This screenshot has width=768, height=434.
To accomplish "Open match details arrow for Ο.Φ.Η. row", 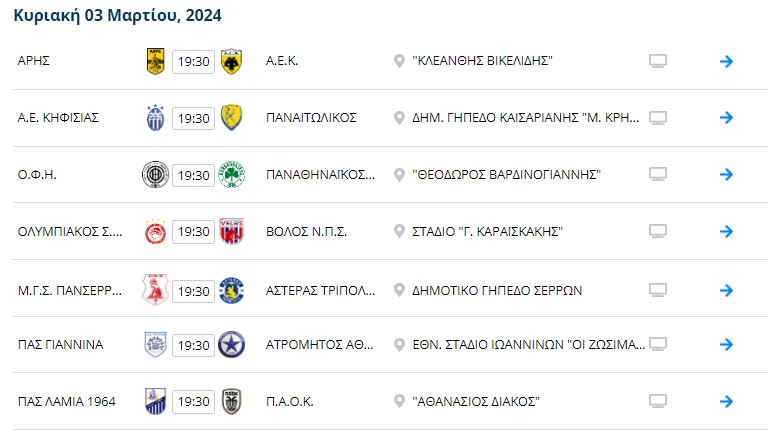I will [727, 175].
